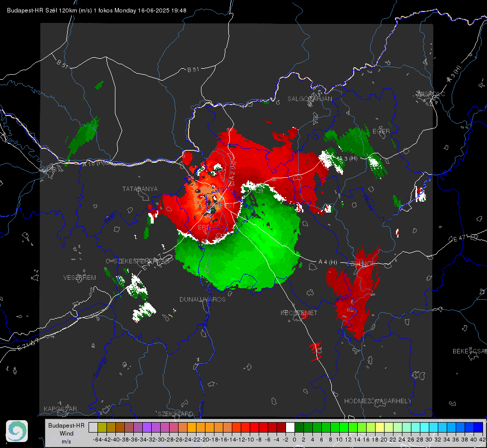Click the BUDAPEST city label on radar
Viewport: 487px width, 448px height.
pyautogui.click(x=219, y=206)
